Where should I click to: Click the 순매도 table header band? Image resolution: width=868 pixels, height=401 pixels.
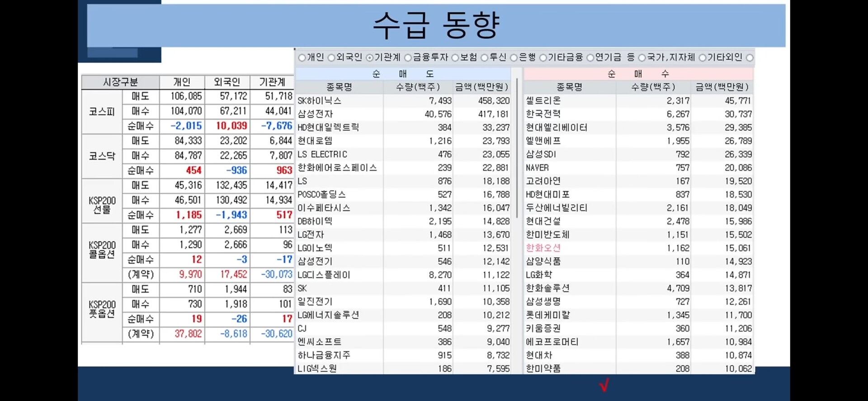[x=403, y=74]
